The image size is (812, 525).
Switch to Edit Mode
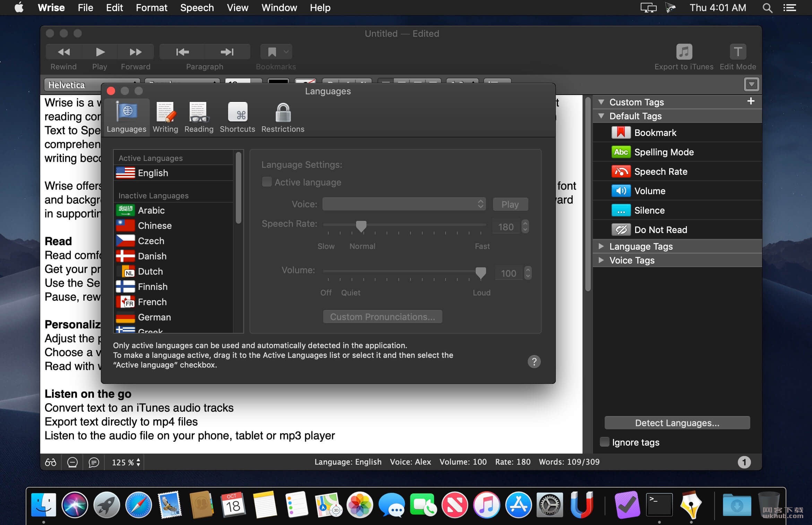[738, 52]
